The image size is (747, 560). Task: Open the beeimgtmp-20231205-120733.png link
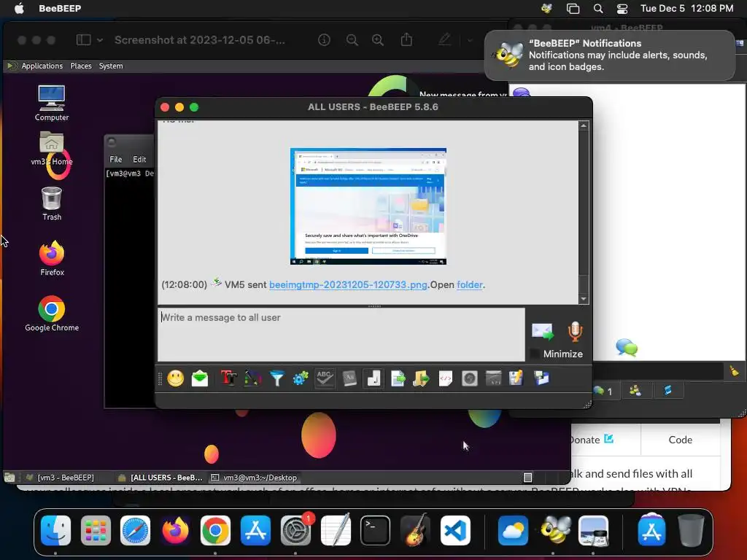point(348,285)
